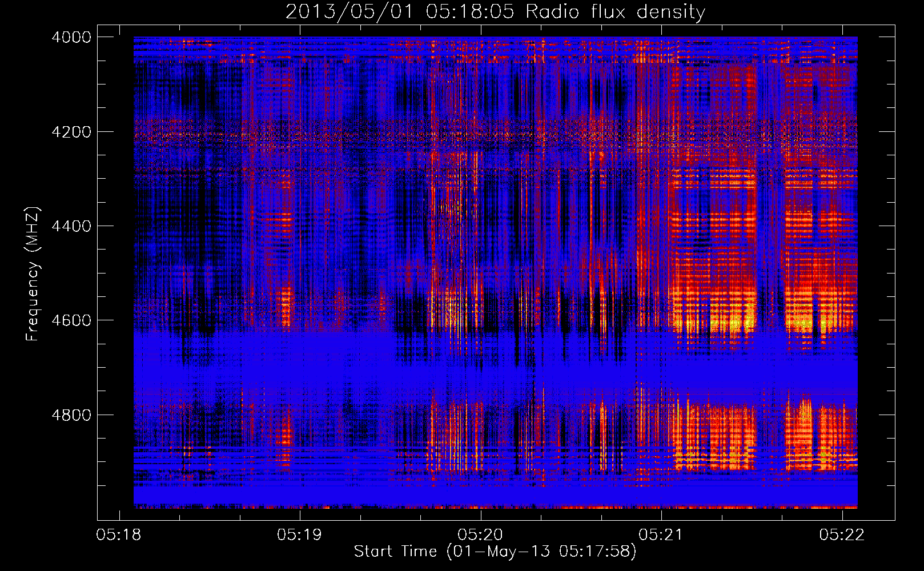Screen dimensions: 924x571
Task: Click the 'Frequency (MHZ)' axis label
Action: (33, 274)
